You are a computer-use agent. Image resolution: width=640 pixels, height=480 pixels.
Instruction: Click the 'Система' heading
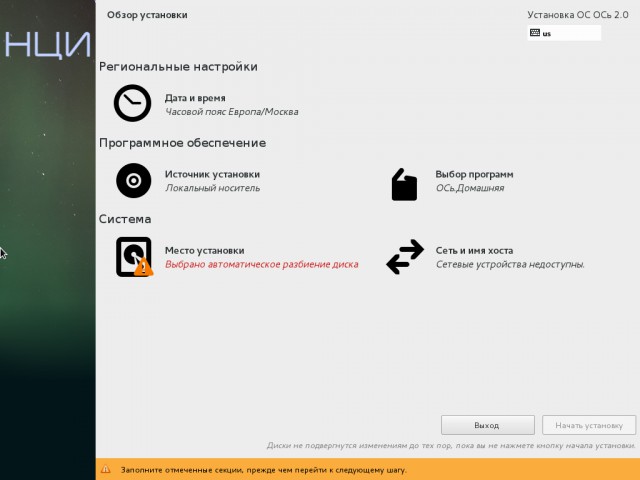point(125,219)
